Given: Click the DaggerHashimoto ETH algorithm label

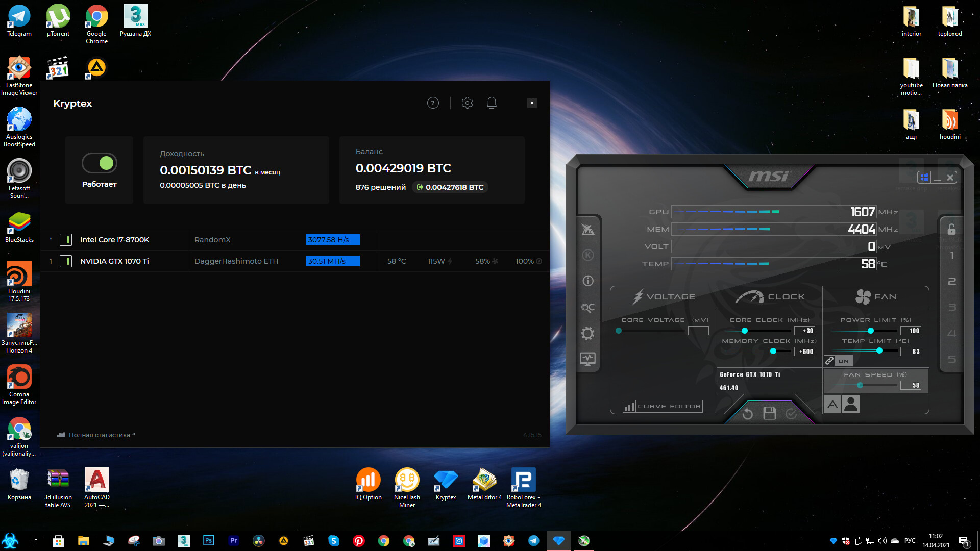Looking at the screenshot, I should coord(236,261).
